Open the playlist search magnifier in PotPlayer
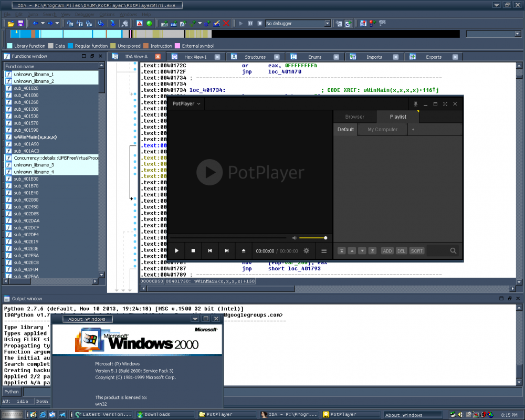Image resolution: width=525 pixels, height=420 pixels. 453,251
